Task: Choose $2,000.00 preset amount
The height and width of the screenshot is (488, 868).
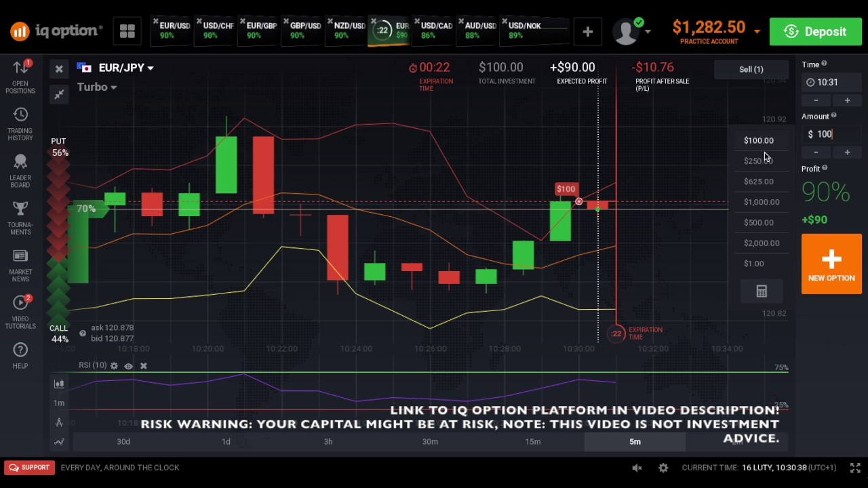Action: click(761, 243)
